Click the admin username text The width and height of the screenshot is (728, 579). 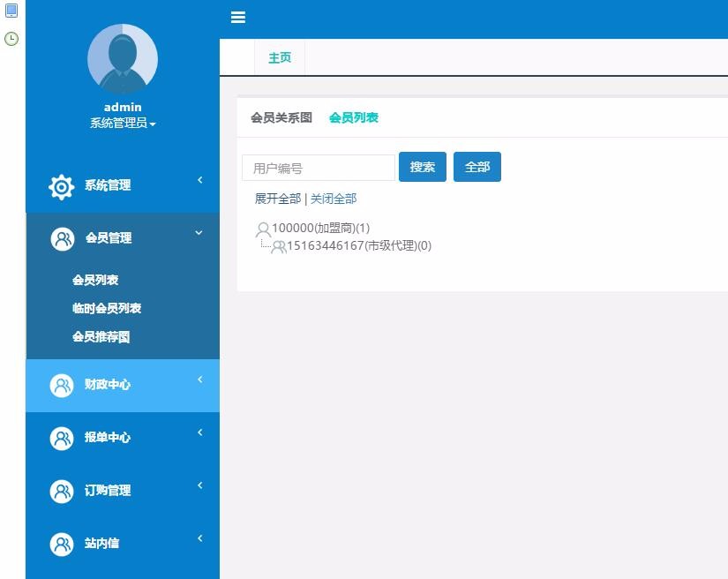123,108
